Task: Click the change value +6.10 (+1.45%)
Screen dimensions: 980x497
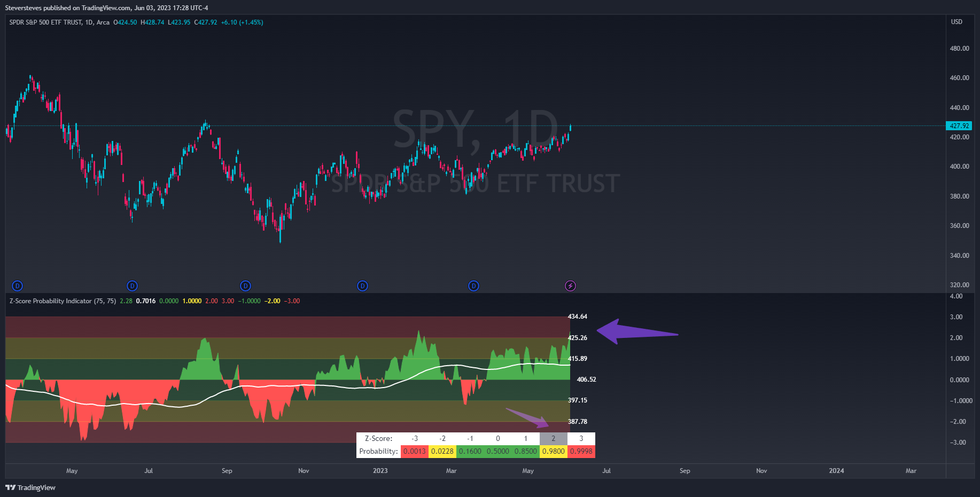Action: 242,22
